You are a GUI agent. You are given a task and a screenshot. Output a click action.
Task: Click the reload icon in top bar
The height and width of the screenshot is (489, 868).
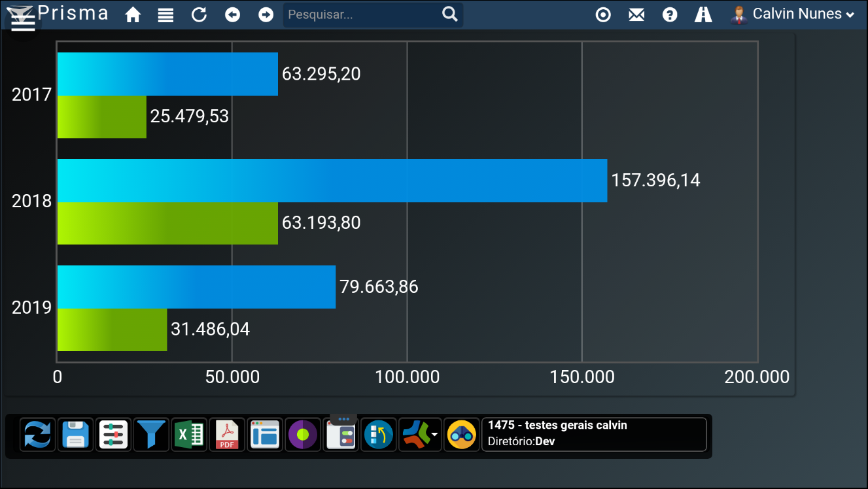tap(200, 14)
